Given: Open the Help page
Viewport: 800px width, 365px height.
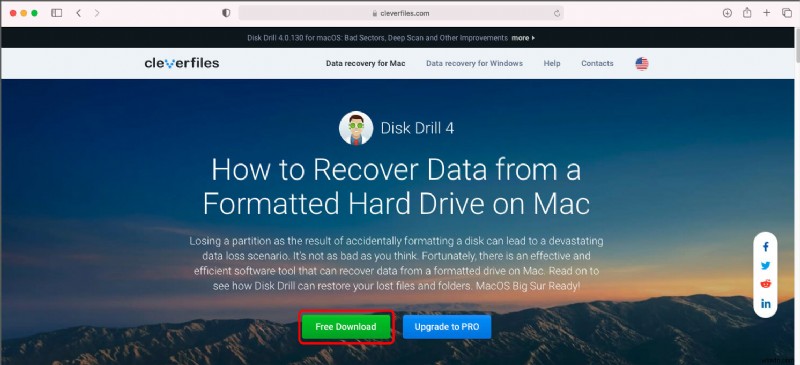Looking at the screenshot, I should point(552,63).
